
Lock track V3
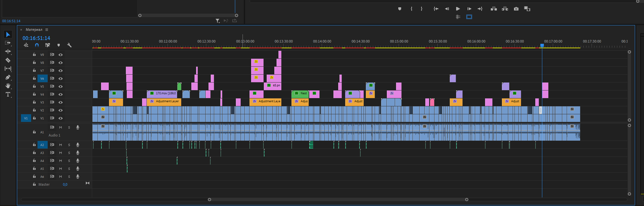pos(34,102)
